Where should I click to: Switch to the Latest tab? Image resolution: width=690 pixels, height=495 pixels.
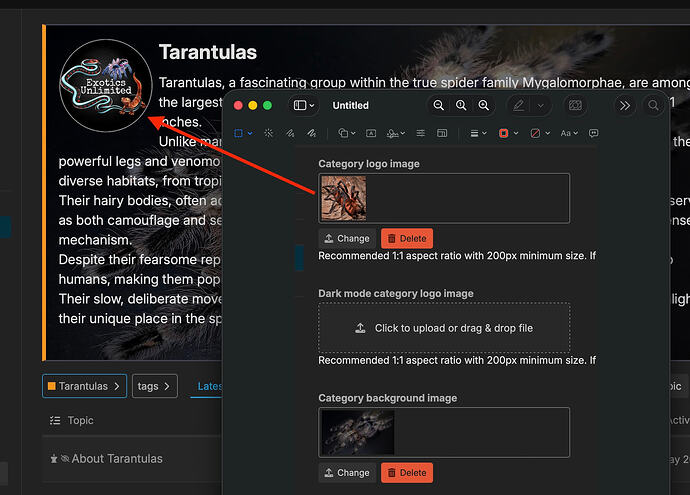(209, 386)
